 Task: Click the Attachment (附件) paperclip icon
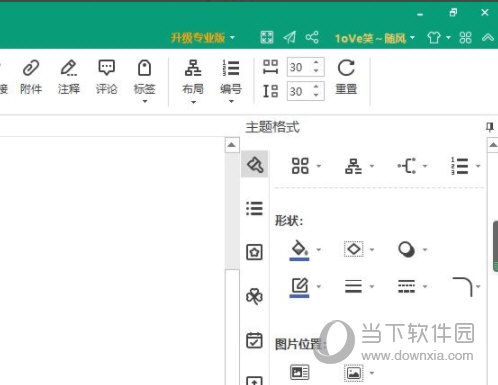click(x=31, y=68)
